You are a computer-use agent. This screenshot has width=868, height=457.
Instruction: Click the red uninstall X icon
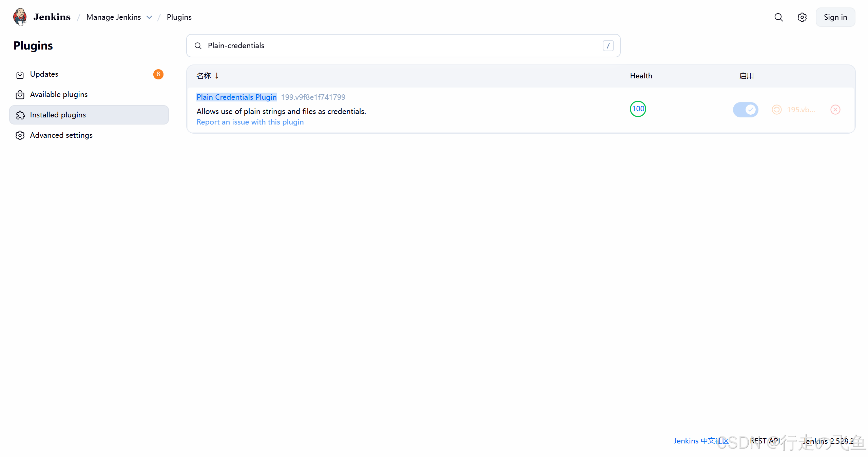click(835, 110)
